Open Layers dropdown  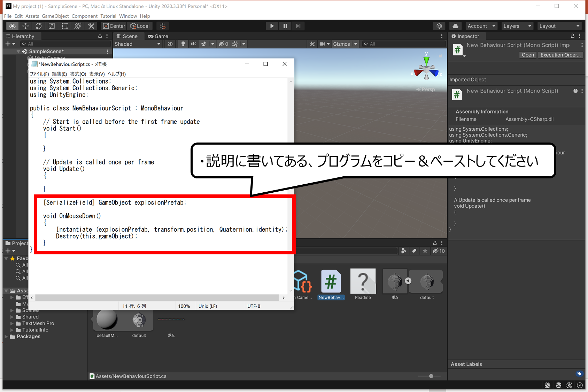pyautogui.click(x=517, y=26)
